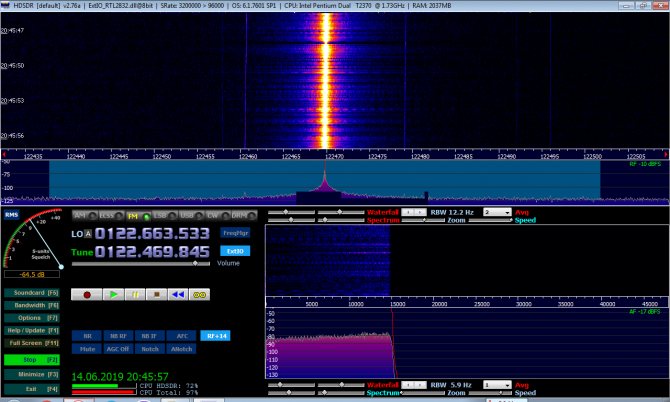
Task: Adjust the upper RF Speed slider
Action: [491, 220]
